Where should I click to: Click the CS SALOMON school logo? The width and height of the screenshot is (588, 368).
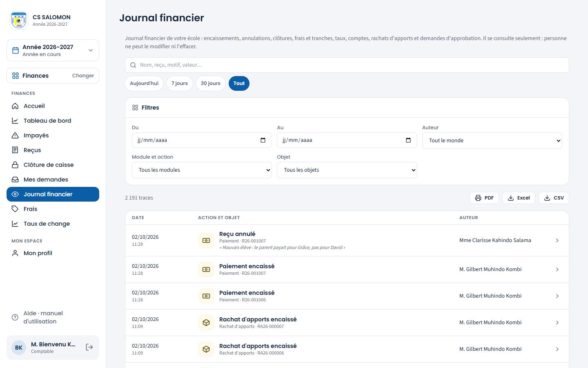[18, 20]
